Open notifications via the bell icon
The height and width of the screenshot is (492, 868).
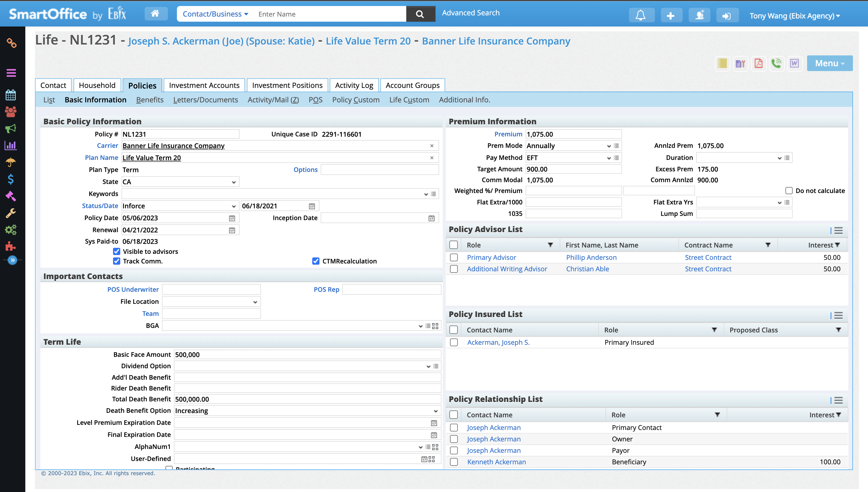point(641,15)
